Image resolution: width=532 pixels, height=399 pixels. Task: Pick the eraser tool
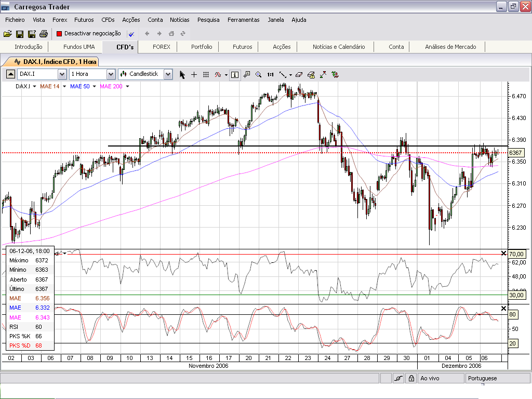coord(299,74)
